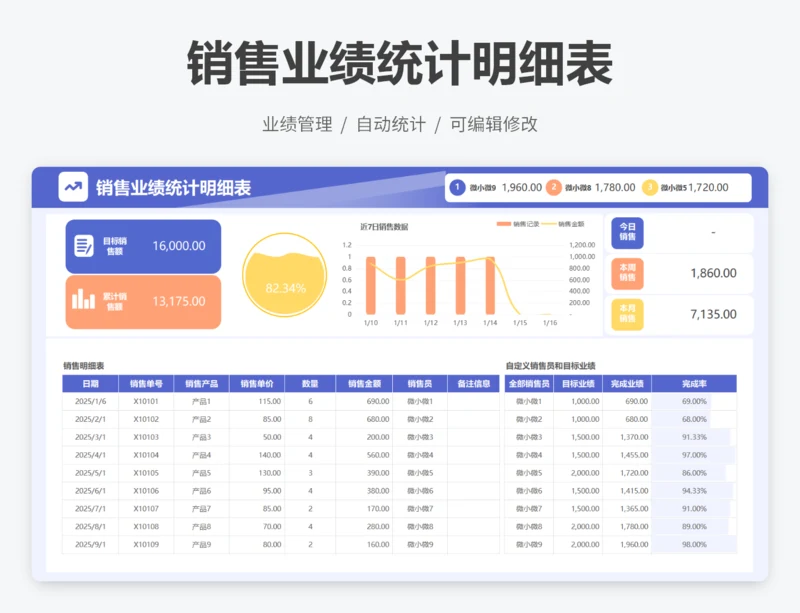Click the 69.00% completion bar for 微小微1
This screenshot has height=613, width=800.
pos(682,402)
